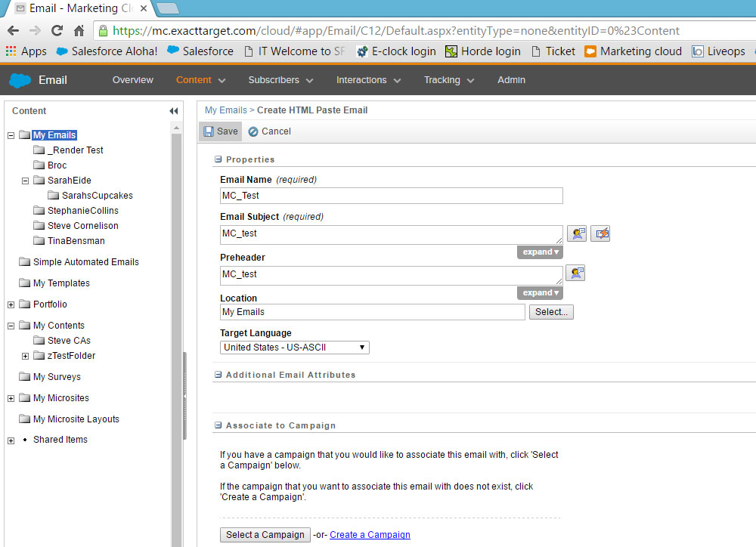
Task: Click the Preheader text field
Action: [391, 275]
